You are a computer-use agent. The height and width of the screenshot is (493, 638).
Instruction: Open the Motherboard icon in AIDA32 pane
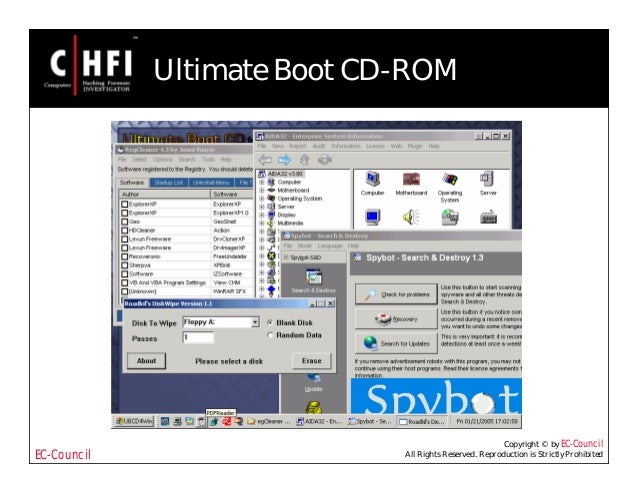coord(411,179)
